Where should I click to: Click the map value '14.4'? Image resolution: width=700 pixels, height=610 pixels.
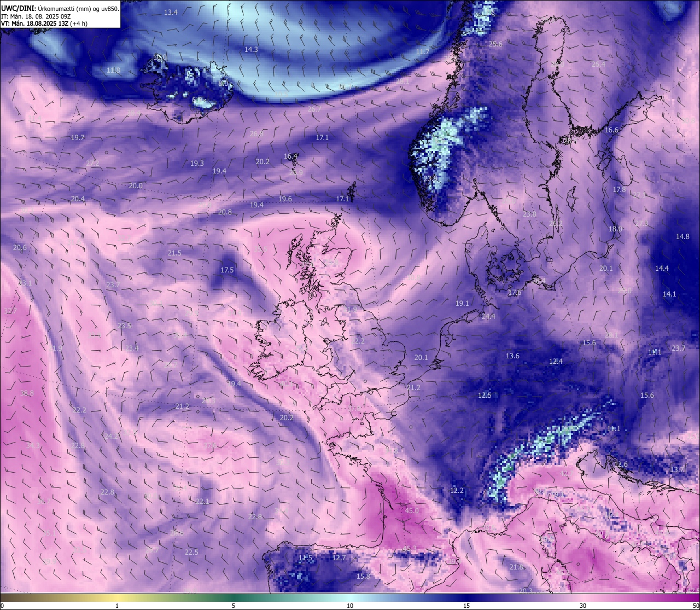click(x=662, y=268)
